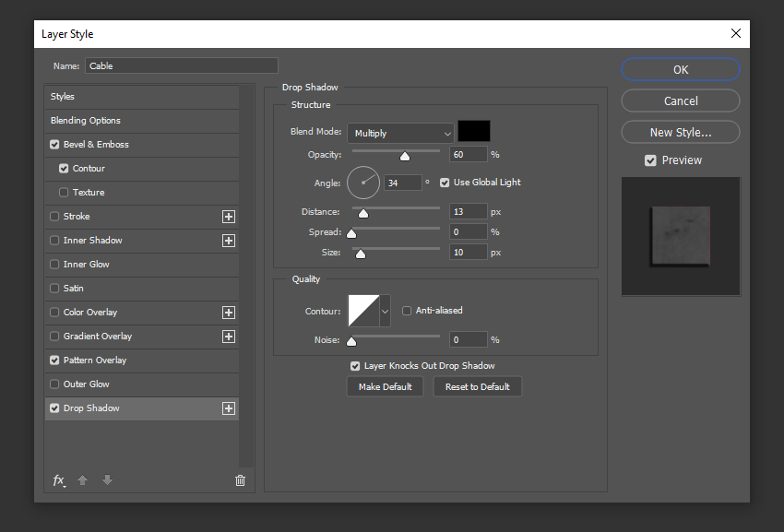Select Styles in the left list
The image size is (784, 532).
tap(142, 97)
